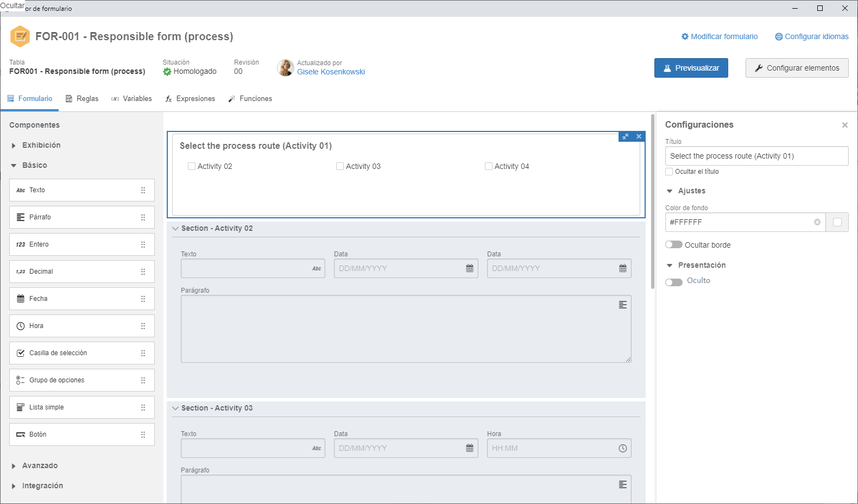This screenshot has height=504, width=858.
Task: Click the Entero 123 icon
Action: click(x=21, y=245)
